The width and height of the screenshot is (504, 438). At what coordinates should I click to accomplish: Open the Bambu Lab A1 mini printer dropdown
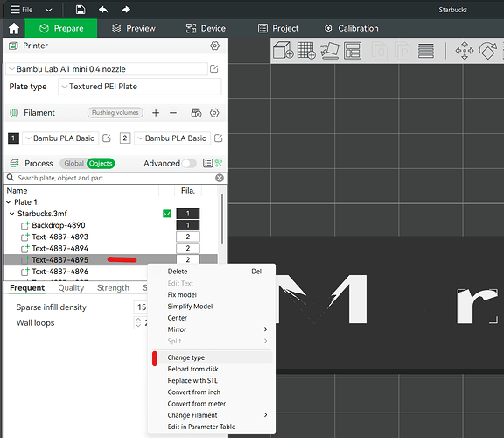tap(107, 69)
